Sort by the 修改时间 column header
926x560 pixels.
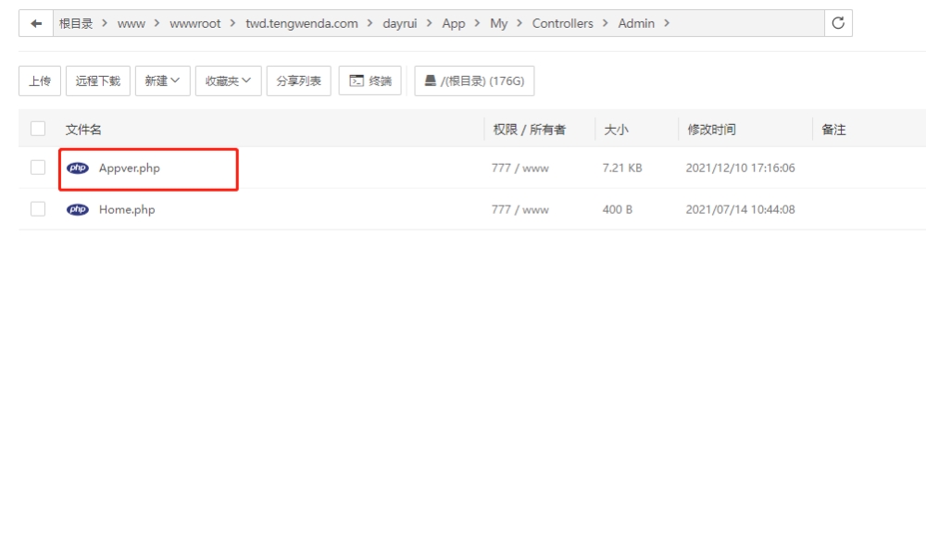(711, 130)
